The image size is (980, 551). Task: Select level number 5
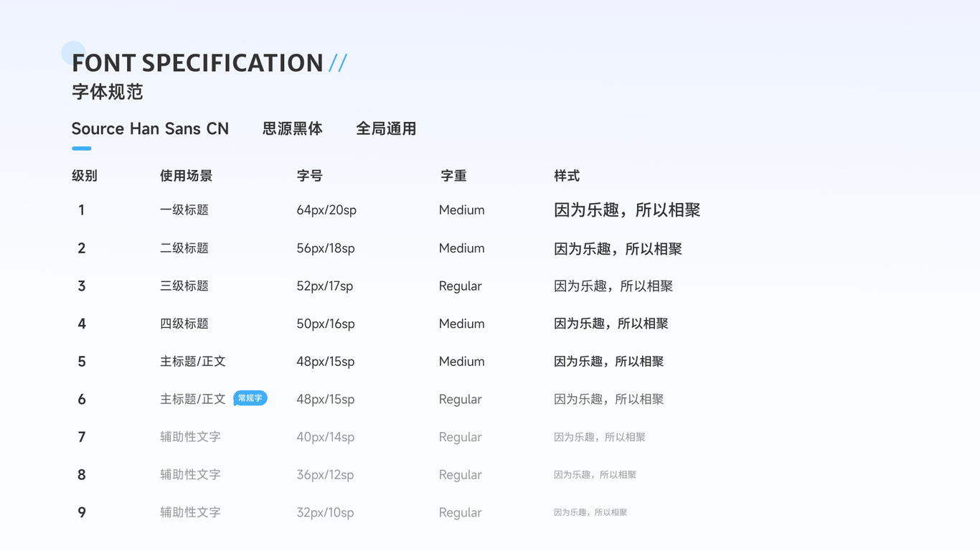click(x=82, y=362)
